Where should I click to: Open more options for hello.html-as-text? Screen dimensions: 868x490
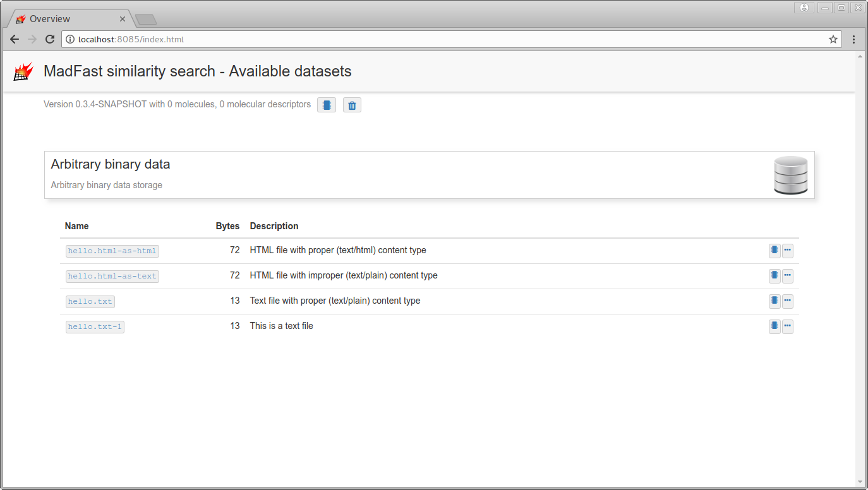(x=787, y=276)
